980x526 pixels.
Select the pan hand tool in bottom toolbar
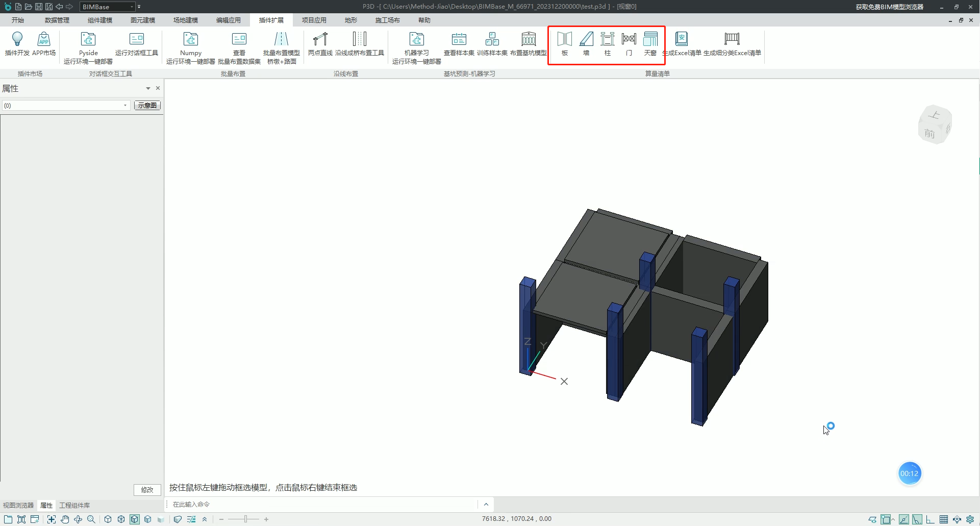click(x=65, y=519)
